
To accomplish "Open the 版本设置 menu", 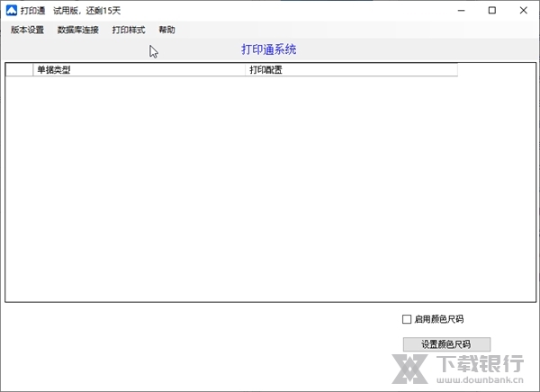I will pos(27,30).
